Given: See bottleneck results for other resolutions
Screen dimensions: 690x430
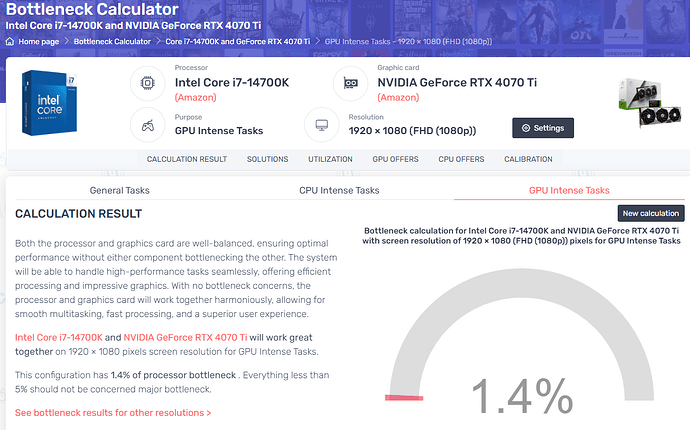Looking at the screenshot, I should point(113,412).
